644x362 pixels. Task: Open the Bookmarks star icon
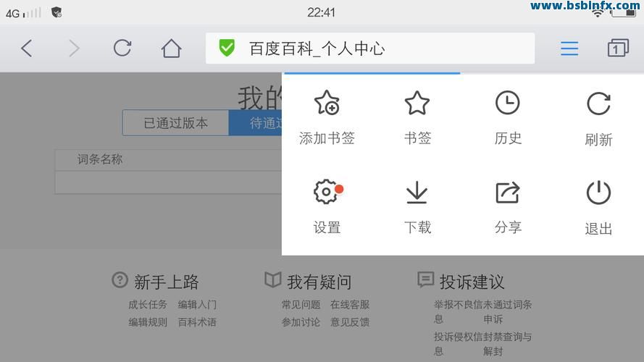(x=417, y=104)
